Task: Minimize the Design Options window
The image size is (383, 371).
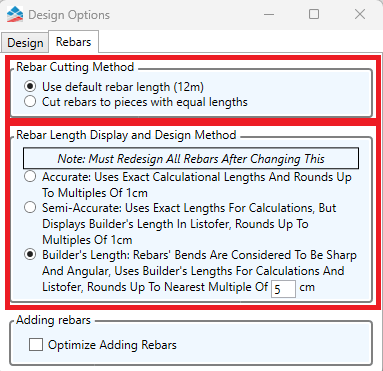Action: (269, 15)
